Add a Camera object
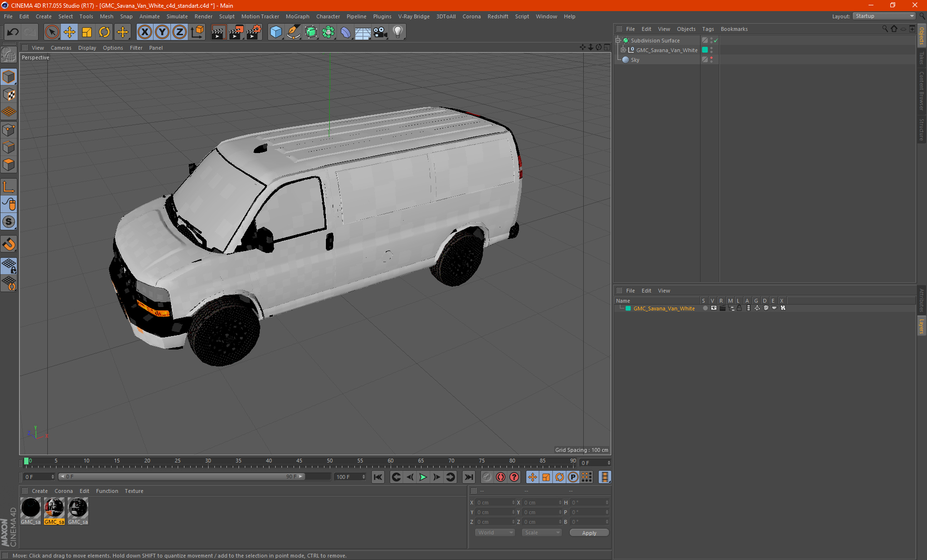This screenshot has width=927, height=560. click(380, 32)
